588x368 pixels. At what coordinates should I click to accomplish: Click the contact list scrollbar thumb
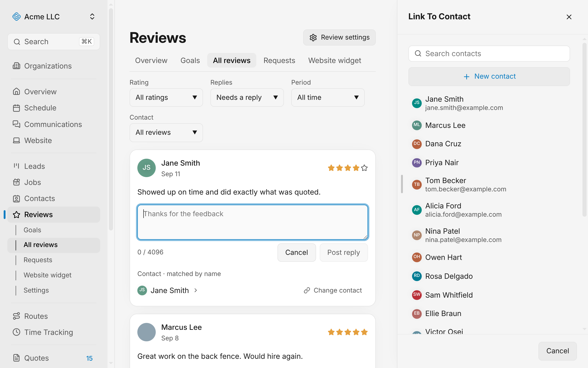click(x=584, y=129)
